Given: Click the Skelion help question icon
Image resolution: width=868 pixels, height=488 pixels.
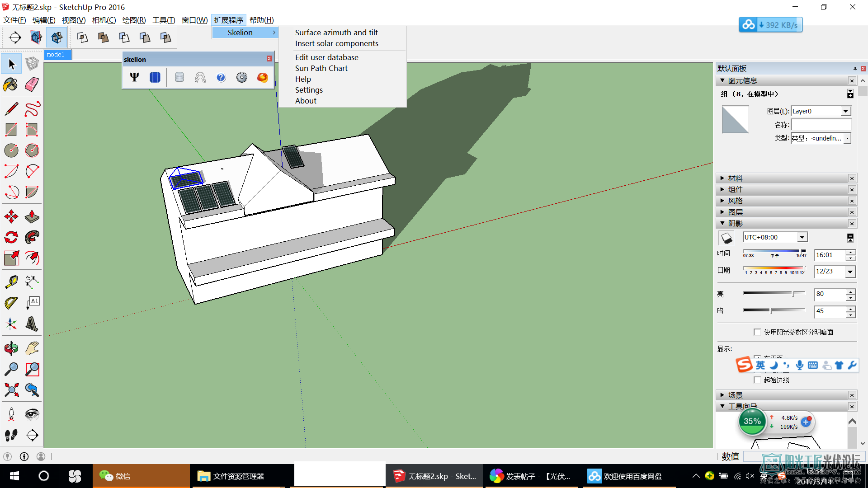Looking at the screenshot, I should click(221, 77).
